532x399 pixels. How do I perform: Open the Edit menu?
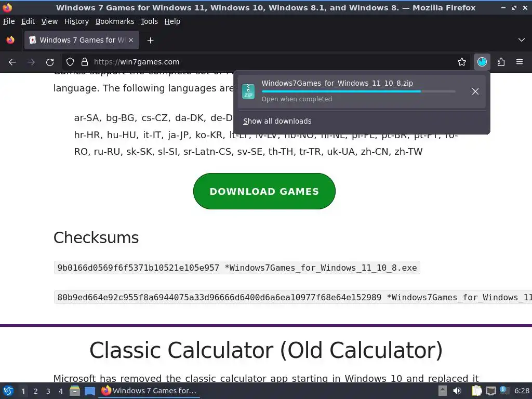coord(28,21)
